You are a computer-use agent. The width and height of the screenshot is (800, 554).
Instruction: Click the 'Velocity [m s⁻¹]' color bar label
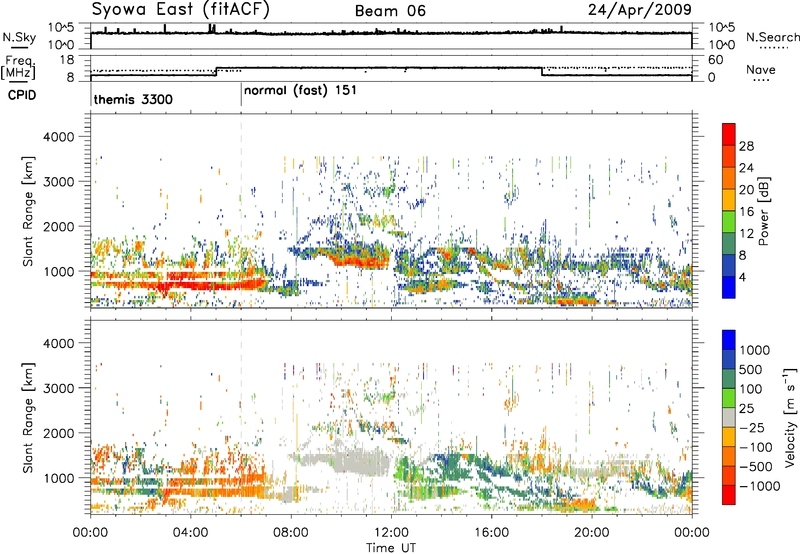(790, 417)
